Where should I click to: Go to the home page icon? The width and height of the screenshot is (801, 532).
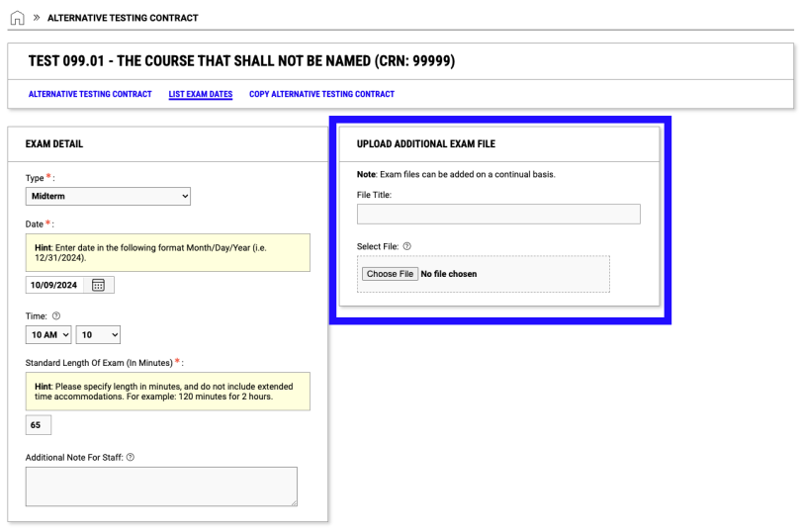pos(17,18)
